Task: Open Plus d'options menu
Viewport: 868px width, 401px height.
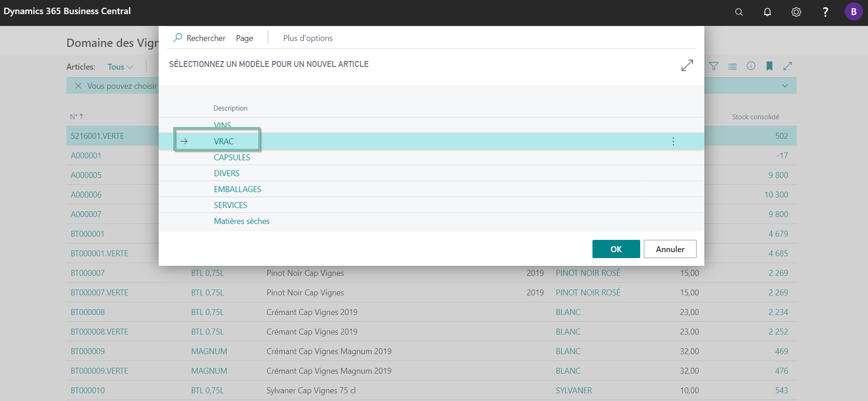Action: point(308,38)
